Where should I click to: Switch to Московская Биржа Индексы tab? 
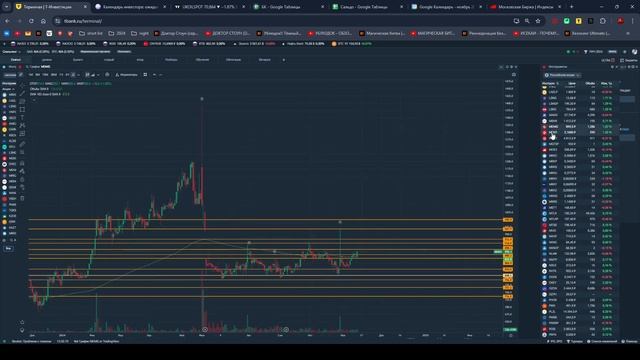[526, 7]
